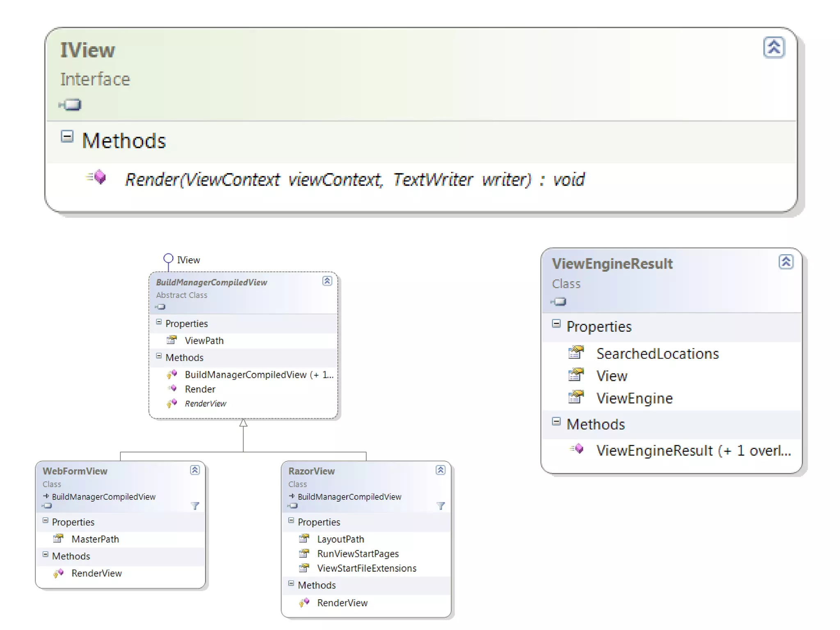
Task: Select RunViewStartPages property in RazorView
Action: tap(358, 554)
